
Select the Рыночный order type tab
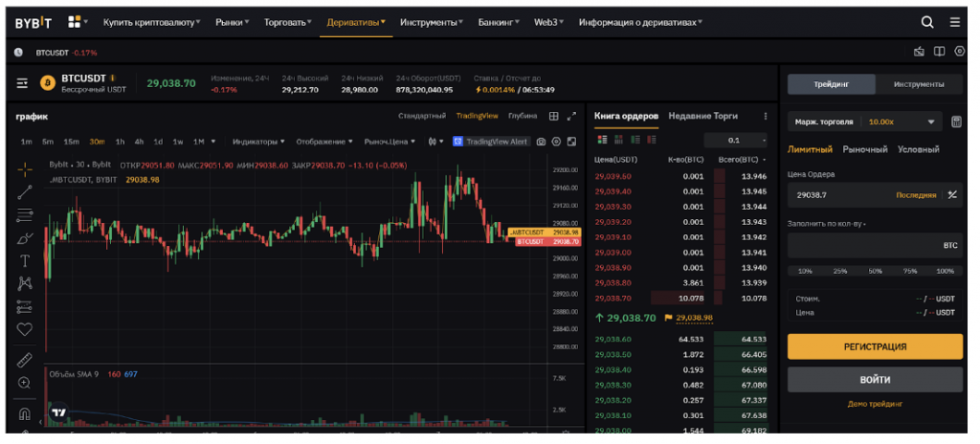click(x=865, y=149)
